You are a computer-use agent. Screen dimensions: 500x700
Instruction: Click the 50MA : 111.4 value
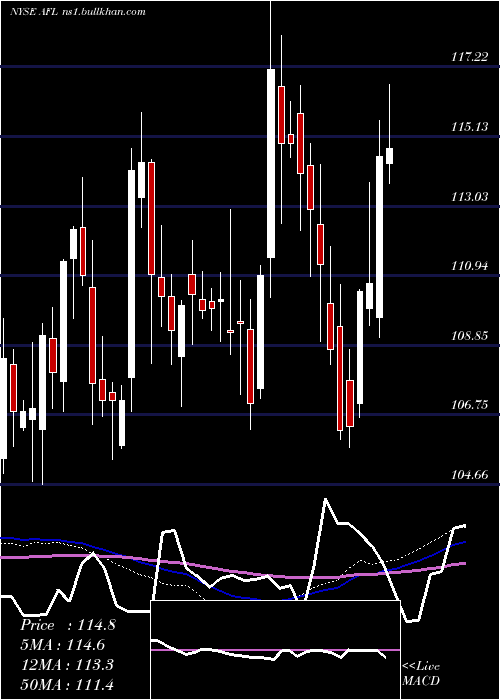[x=68, y=684]
